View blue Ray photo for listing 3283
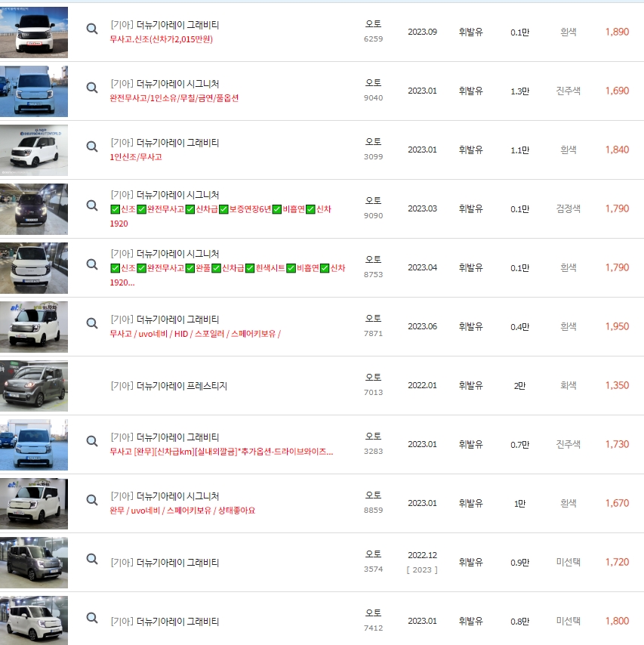Viewport: 644px width, 645px height. point(34,444)
